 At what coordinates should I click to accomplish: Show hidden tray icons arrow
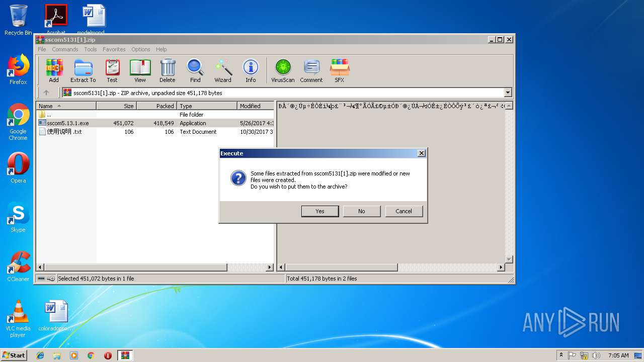(561, 355)
